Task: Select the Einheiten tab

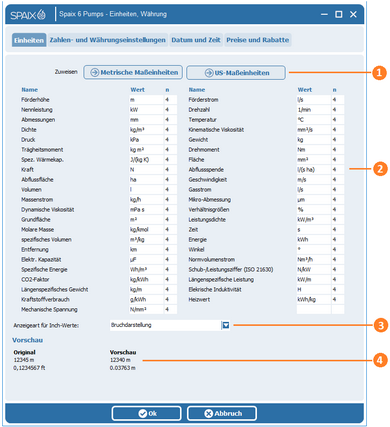Action: pos(29,40)
